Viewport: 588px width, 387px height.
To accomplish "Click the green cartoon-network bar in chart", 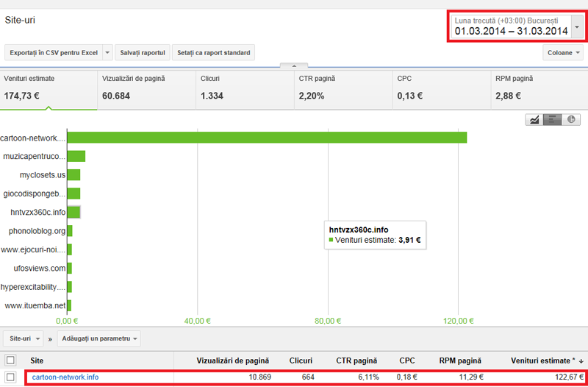I will point(266,138).
